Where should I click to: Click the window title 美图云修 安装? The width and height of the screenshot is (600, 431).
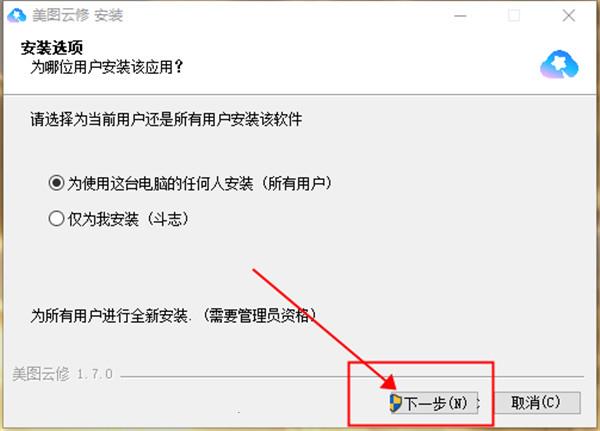78,16
